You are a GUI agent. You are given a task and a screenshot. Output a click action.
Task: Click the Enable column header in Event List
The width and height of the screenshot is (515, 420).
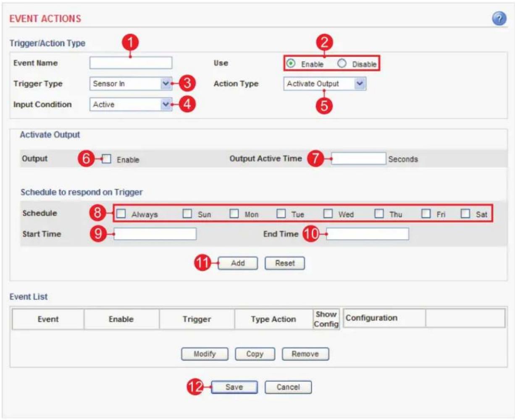click(121, 319)
